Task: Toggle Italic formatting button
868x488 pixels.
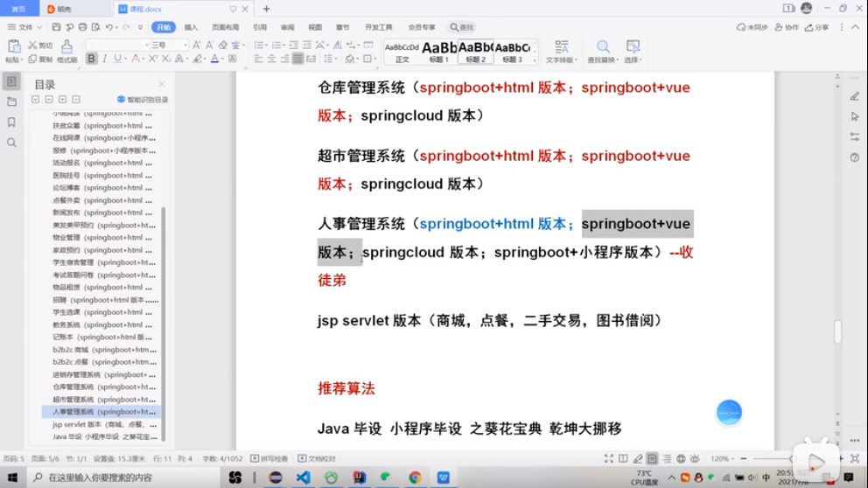Action: (x=105, y=59)
